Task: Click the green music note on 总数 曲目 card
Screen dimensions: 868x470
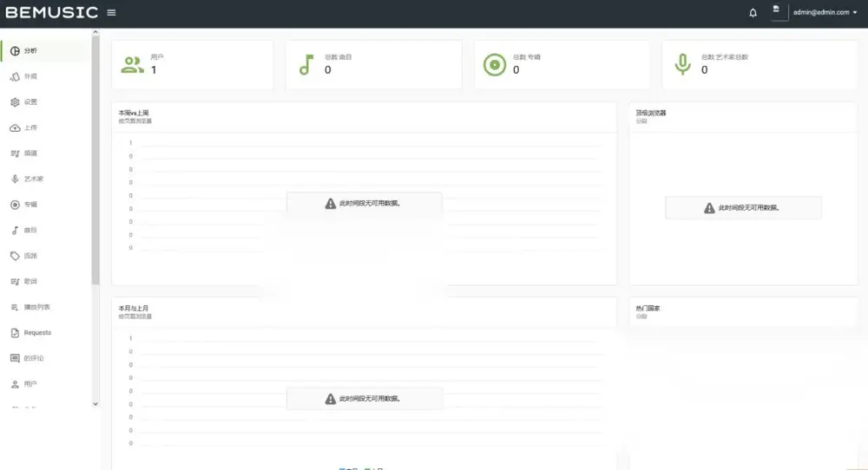Action: tap(306, 65)
